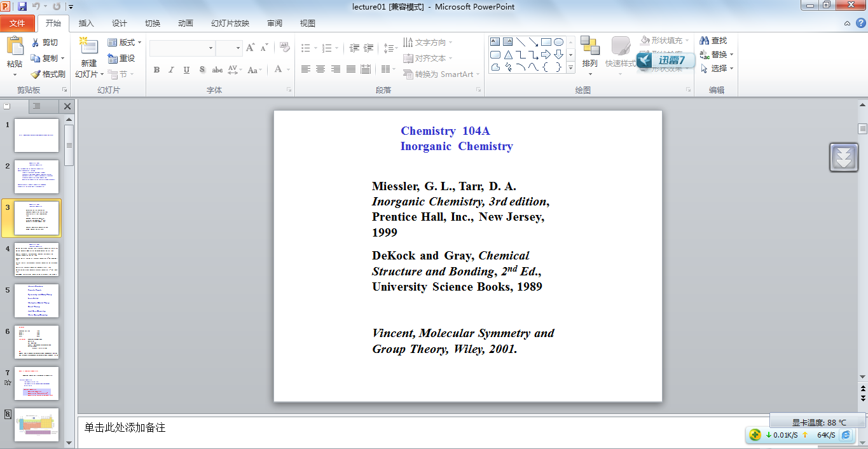Minimize the ribbon with caret icon
Image resolution: width=868 pixels, height=449 pixels.
pos(847,23)
